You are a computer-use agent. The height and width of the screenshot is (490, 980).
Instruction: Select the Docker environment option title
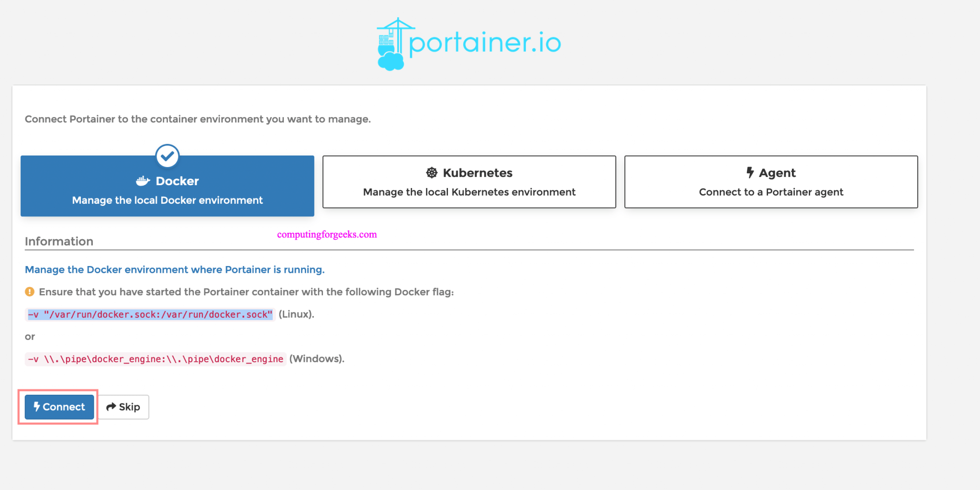coord(177,181)
